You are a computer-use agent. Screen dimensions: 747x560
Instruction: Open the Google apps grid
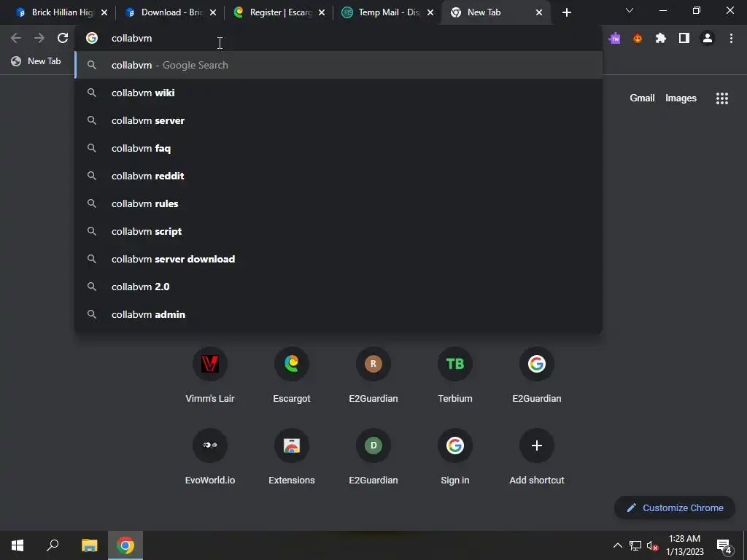(x=721, y=98)
